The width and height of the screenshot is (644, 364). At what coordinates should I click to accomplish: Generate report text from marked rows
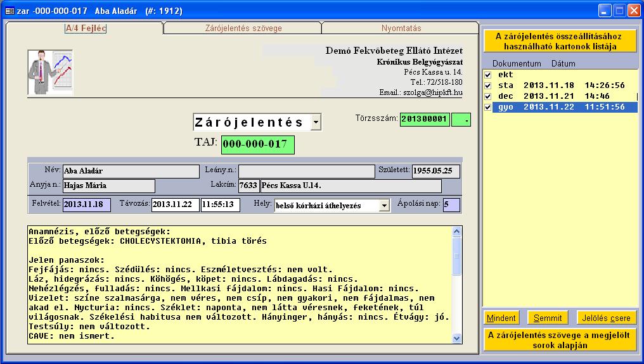point(560,340)
